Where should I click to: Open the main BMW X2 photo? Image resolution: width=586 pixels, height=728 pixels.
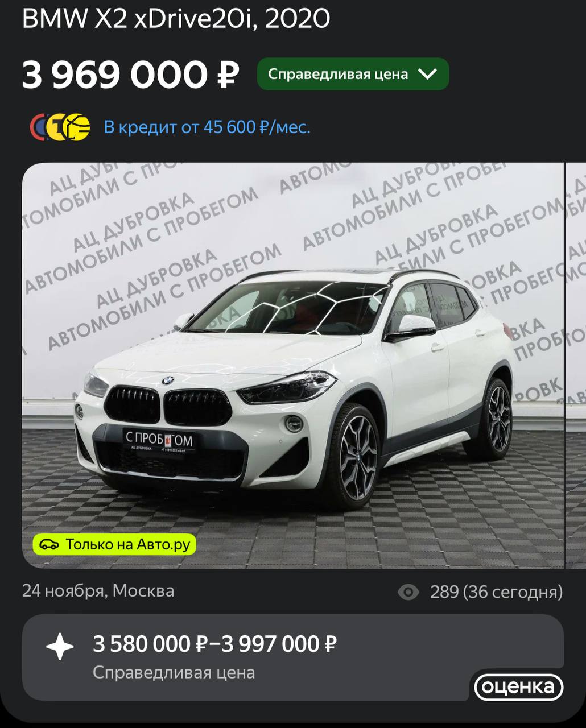pyautogui.click(x=292, y=365)
